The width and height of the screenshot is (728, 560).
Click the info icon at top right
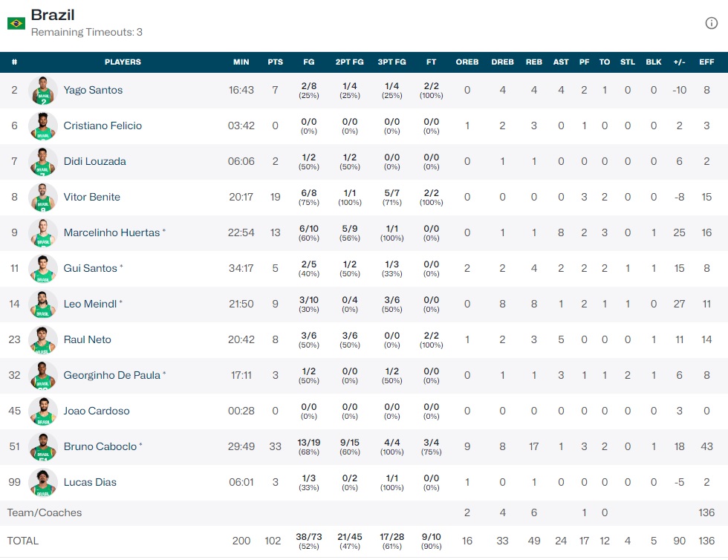pyautogui.click(x=711, y=23)
